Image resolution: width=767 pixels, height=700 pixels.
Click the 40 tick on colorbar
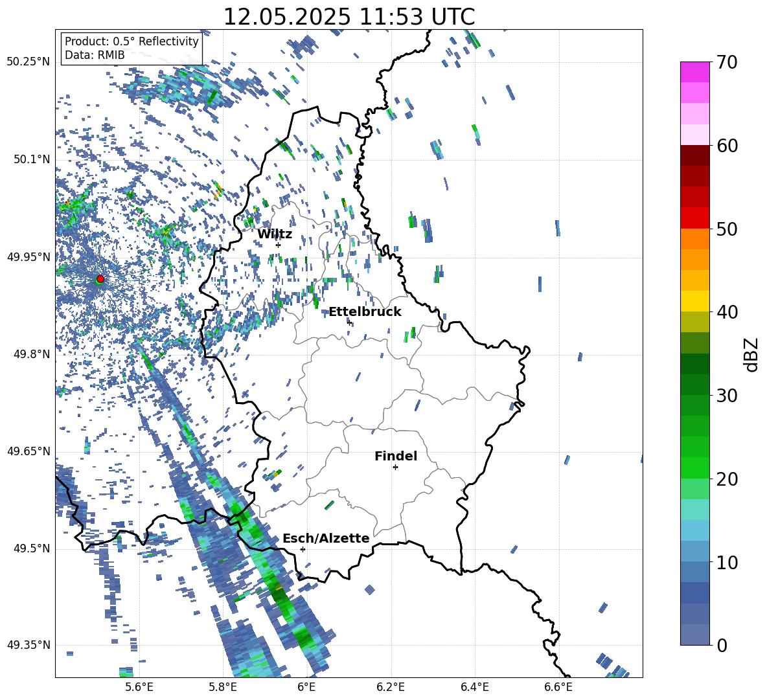(727, 312)
